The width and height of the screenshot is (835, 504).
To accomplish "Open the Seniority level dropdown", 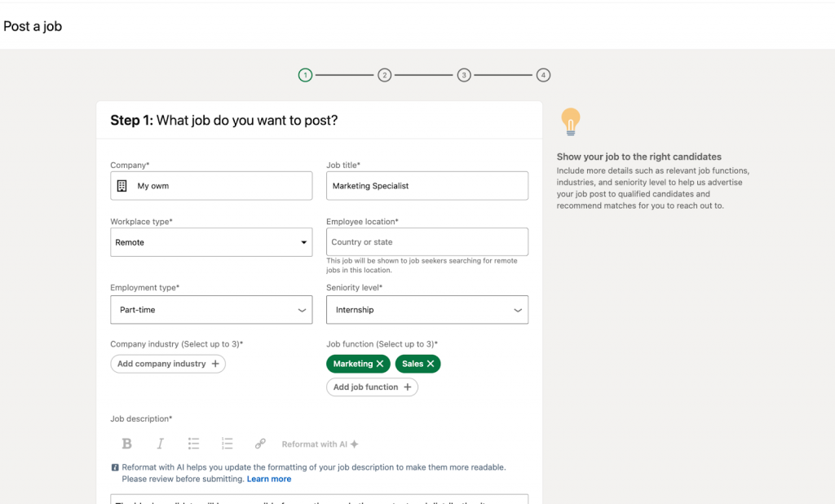I will [x=427, y=310].
